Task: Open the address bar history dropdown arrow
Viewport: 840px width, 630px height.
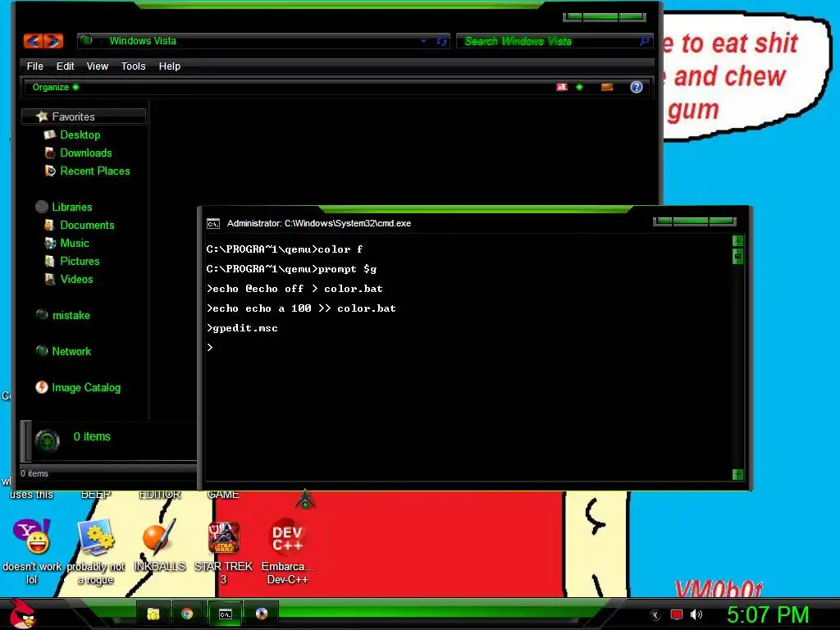Action: (423, 41)
